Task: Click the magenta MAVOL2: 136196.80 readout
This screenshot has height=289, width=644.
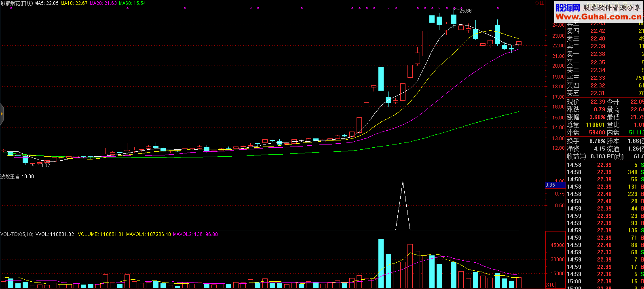Action: (195, 234)
